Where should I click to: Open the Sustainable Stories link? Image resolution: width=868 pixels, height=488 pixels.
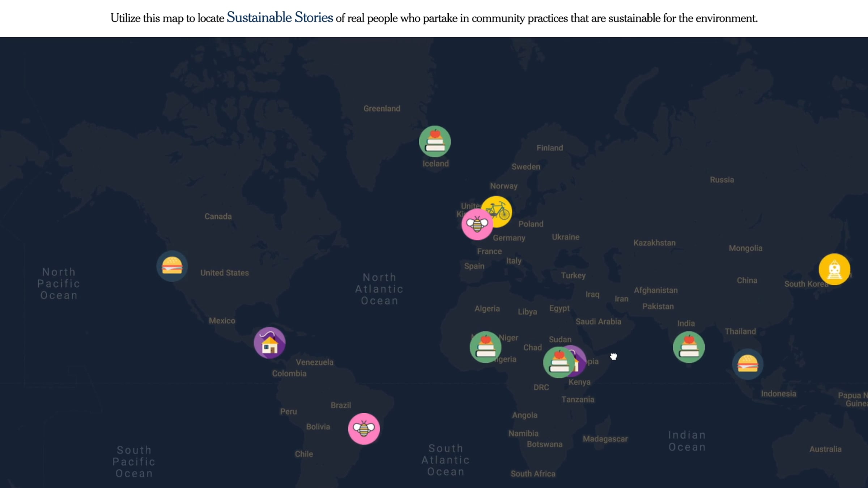(280, 17)
